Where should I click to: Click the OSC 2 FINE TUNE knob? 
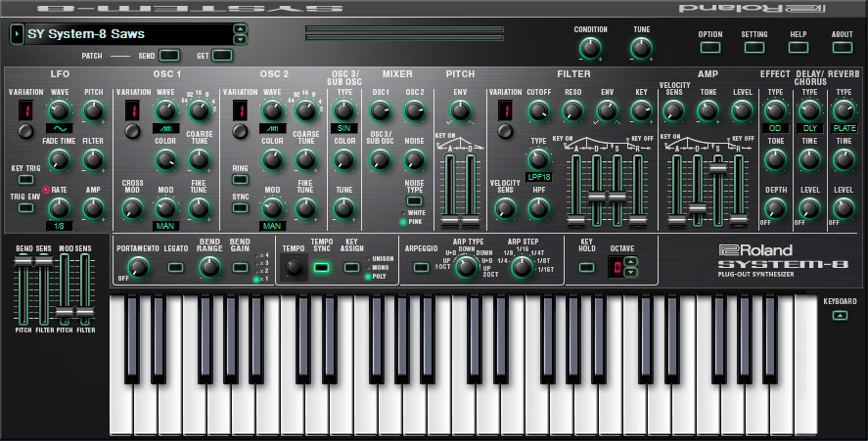(x=305, y=208)
